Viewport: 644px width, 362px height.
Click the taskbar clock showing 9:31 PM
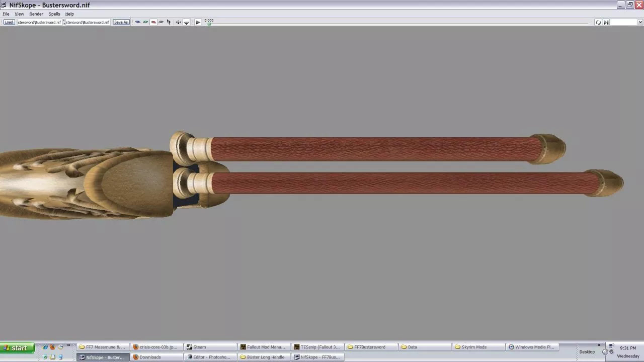pyautogui.click(x=628, y=348)
